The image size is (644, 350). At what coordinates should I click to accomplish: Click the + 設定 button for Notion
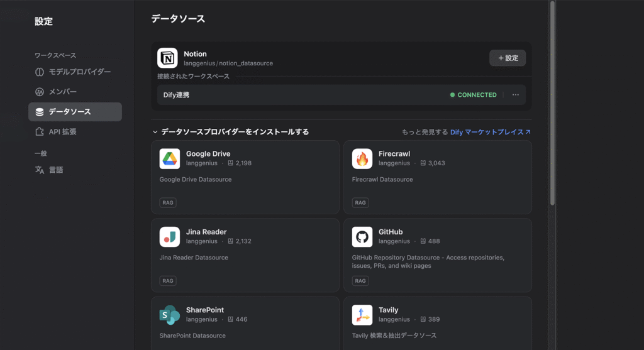508,58
